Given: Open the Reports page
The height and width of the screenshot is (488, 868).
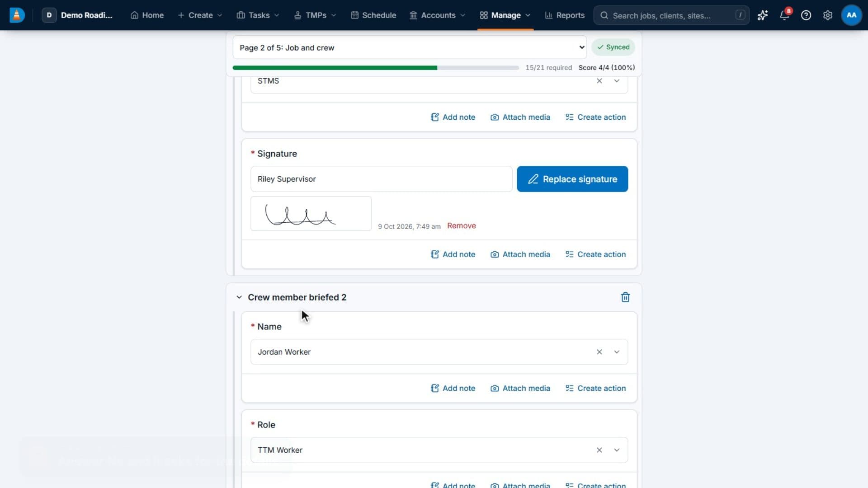Looking at the screenshot, I should 565,15.
